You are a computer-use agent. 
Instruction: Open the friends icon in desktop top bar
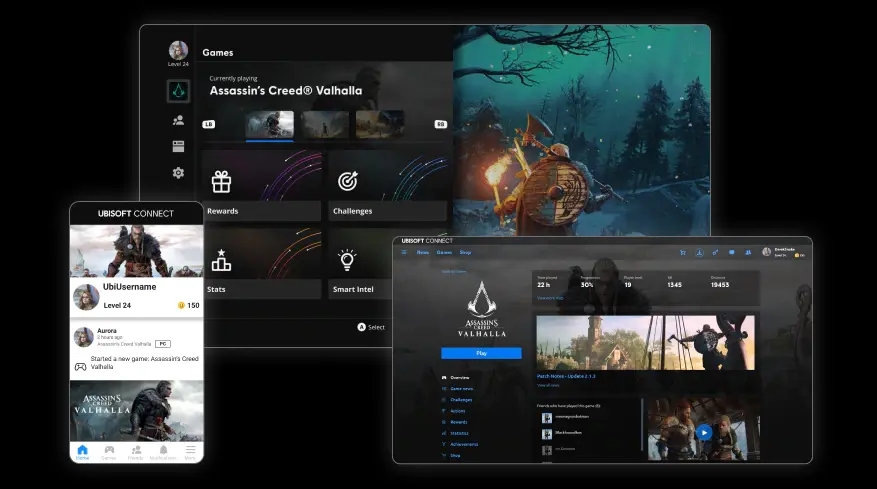pos(748,253)
